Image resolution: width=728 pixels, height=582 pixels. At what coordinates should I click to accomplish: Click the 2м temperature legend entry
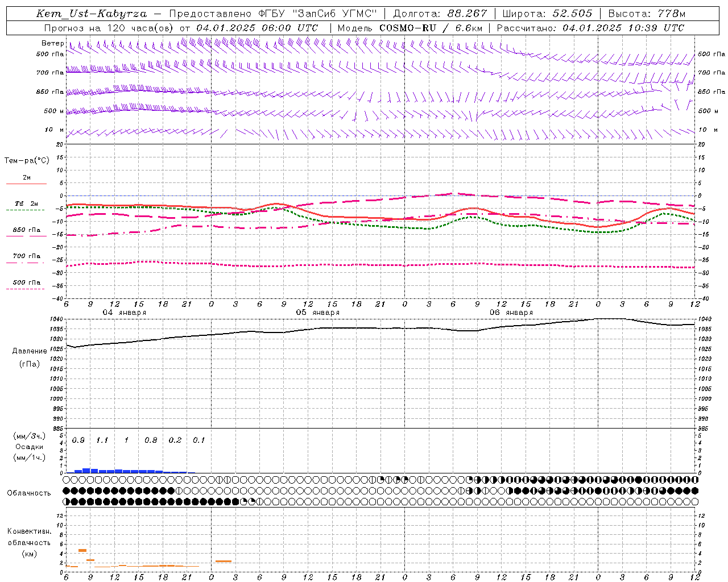click(27, 177)
